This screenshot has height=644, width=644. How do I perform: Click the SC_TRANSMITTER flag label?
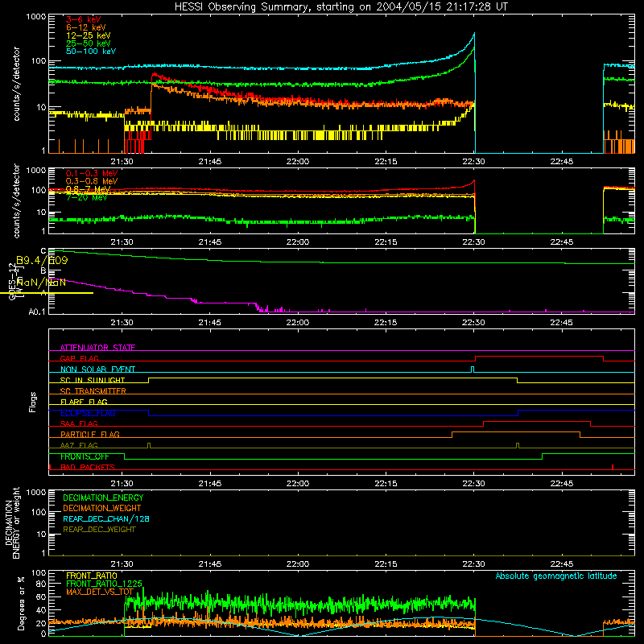click(x=93, y=391)
